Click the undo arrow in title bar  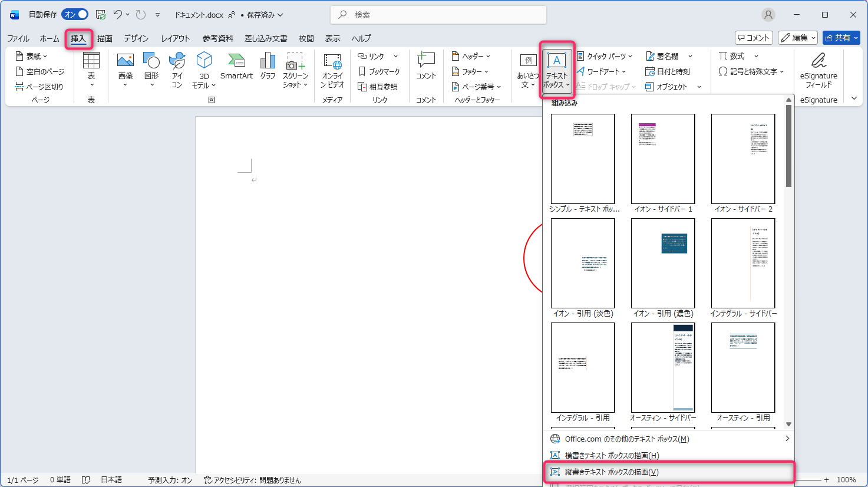point(118,15)
